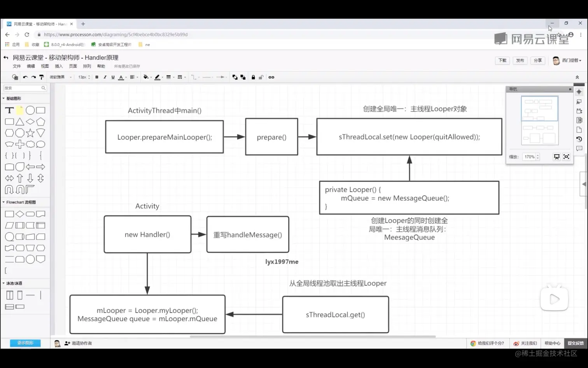Viewport: 588px width, 368px height.
Task: Click fit-to-screen icon in navigator
Action: [567, 157]
